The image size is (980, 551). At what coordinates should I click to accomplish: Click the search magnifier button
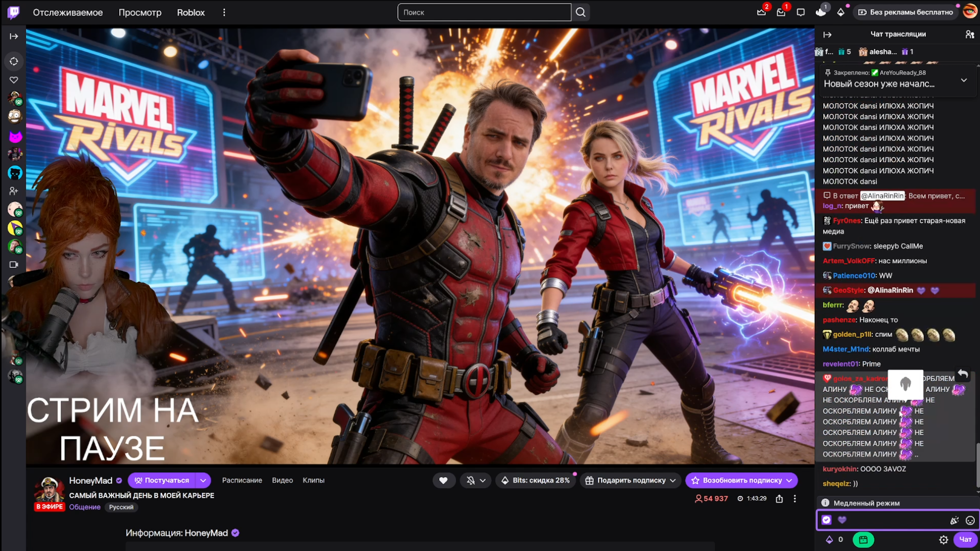581,12
